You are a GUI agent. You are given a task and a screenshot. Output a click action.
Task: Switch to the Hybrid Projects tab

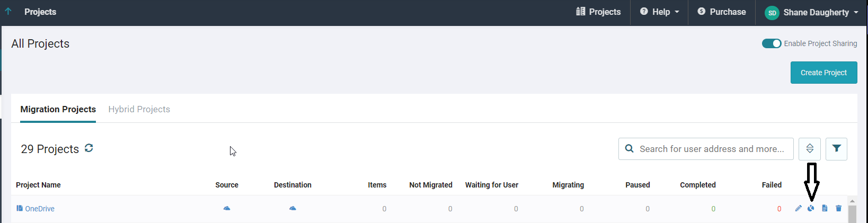tap(139, 109)
